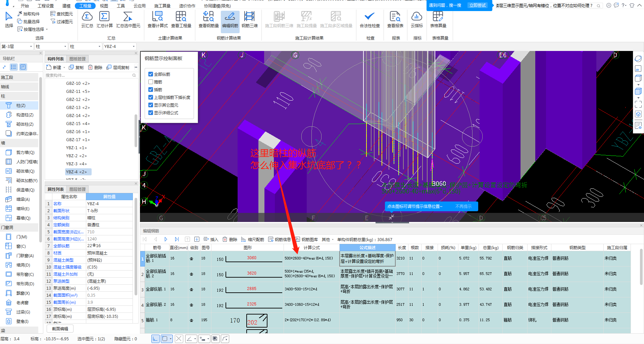Click 拾取构件 tool
Image resolution: width=644 pixels, height=344 pixels.
(x=29, y=14)
